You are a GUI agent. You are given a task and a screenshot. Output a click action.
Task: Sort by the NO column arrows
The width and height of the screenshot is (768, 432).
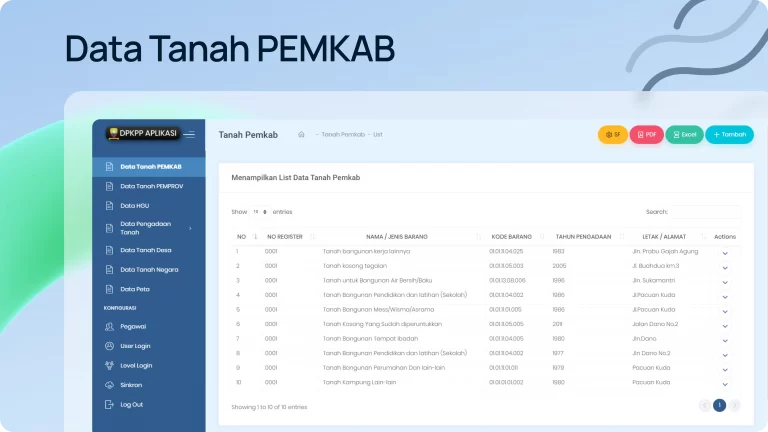coord(255,237)
